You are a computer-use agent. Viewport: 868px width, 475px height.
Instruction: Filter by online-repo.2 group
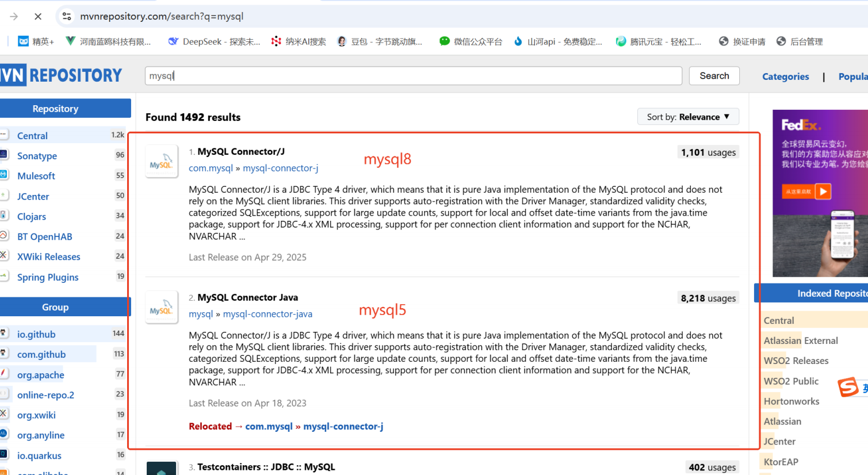[45, 395]
